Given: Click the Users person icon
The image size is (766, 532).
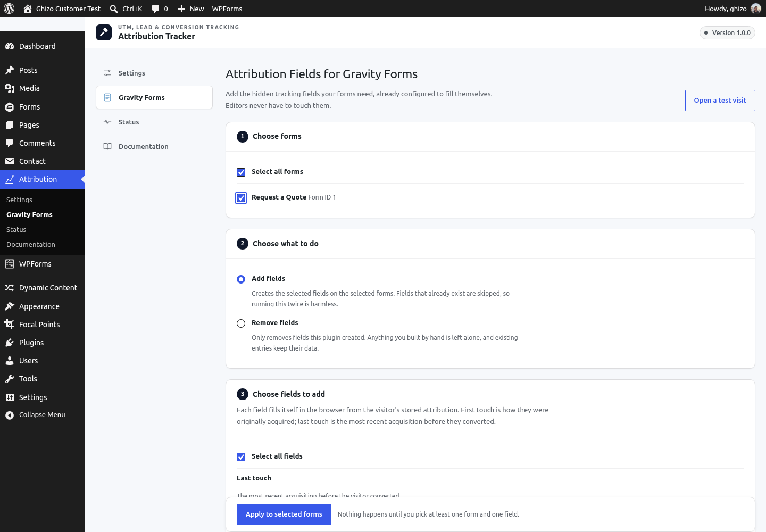Looking at the screenshot, I should coord(10,361).
